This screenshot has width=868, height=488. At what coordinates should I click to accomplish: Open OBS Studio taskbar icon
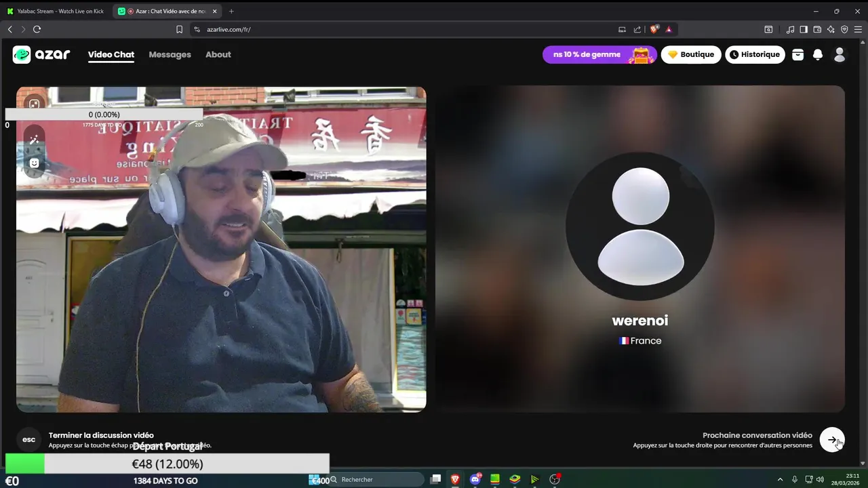(x=555, y=479)
